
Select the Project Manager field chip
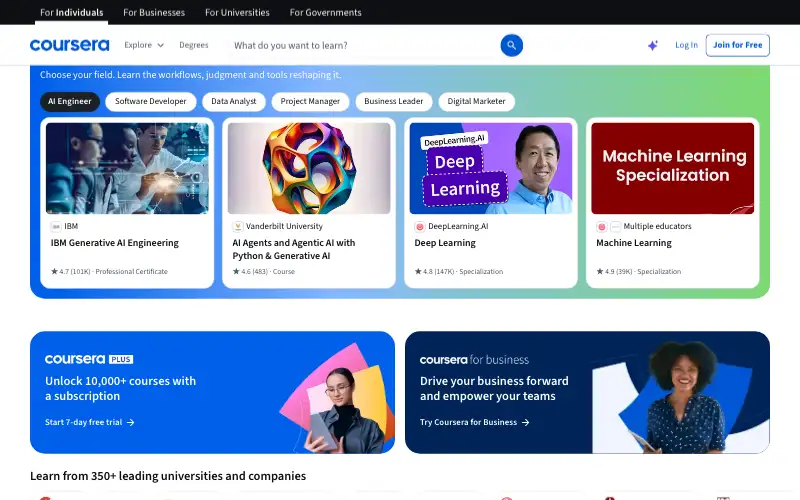click(x=310, y=102)
